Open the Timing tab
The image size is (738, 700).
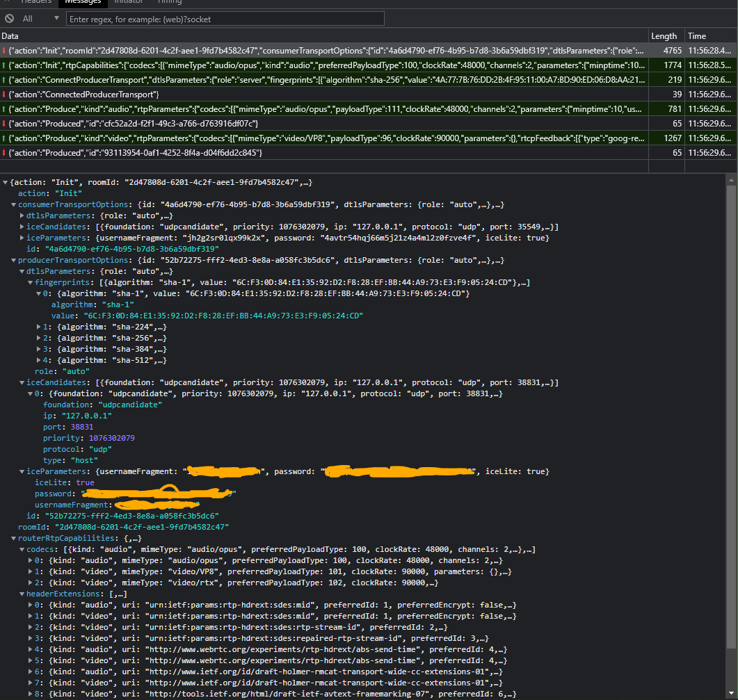pyautogui.click(x=169, y=2)
